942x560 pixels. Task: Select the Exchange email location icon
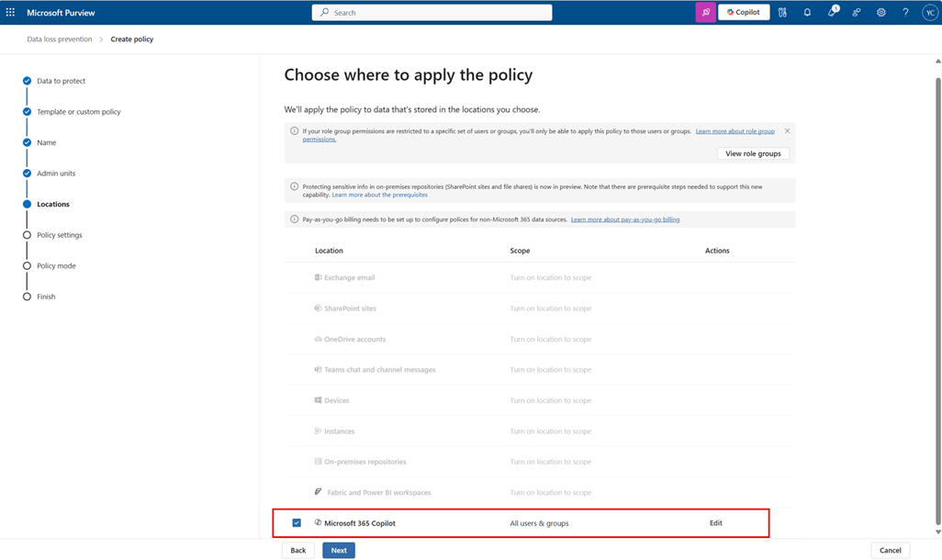pos(319,277)
